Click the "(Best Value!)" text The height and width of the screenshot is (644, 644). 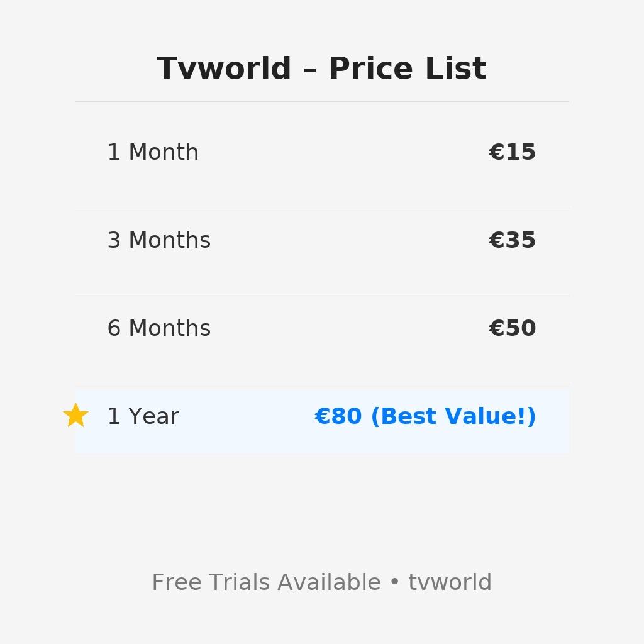point(453,416)
